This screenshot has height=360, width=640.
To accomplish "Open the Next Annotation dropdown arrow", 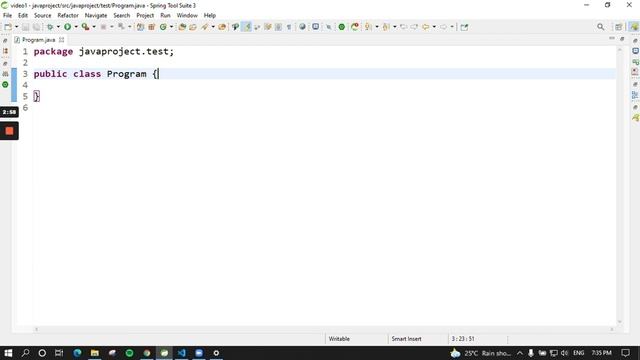I will (x=377, y=27).
